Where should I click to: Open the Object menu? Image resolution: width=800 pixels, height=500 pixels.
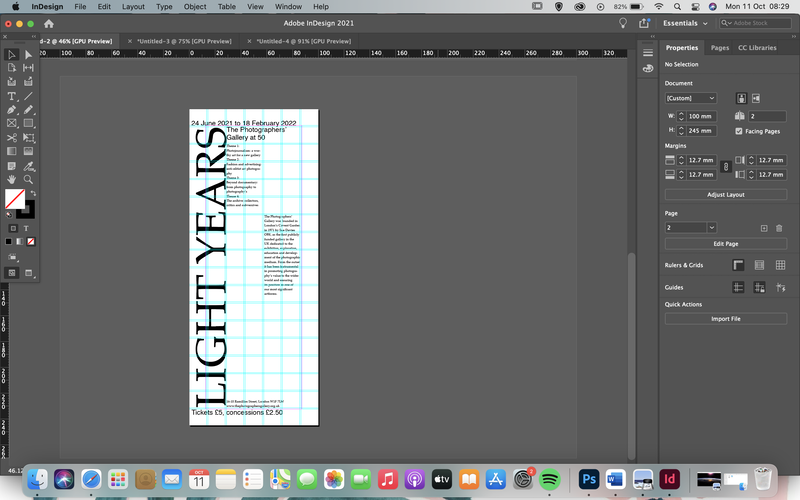195,7
